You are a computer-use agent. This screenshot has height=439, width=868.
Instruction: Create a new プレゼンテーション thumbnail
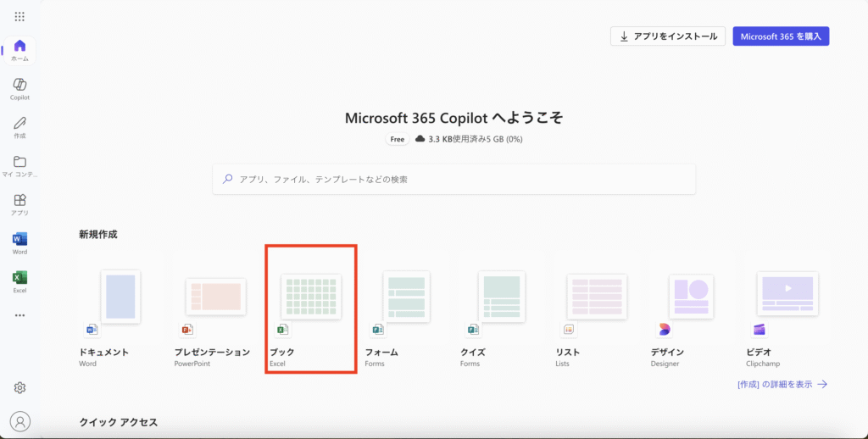click(x=216, y=297)
